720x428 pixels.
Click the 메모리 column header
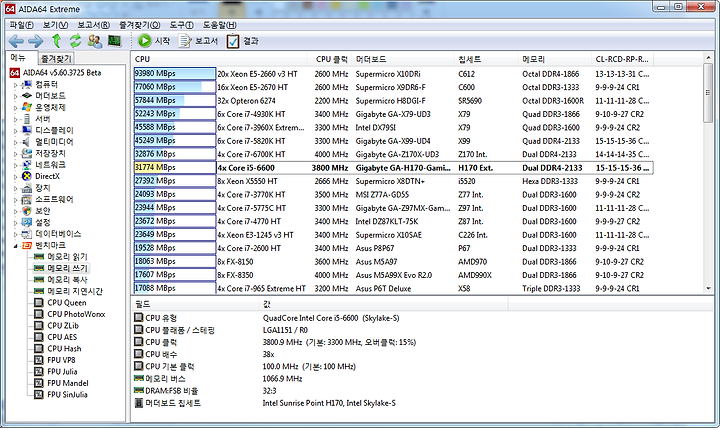[555, 59]
